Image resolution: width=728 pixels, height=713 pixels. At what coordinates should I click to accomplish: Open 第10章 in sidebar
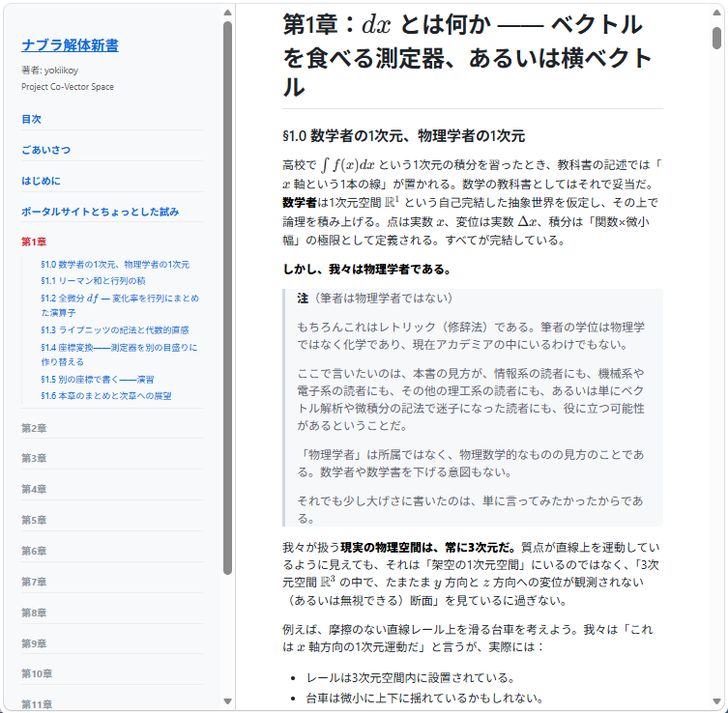coord(37,673)
